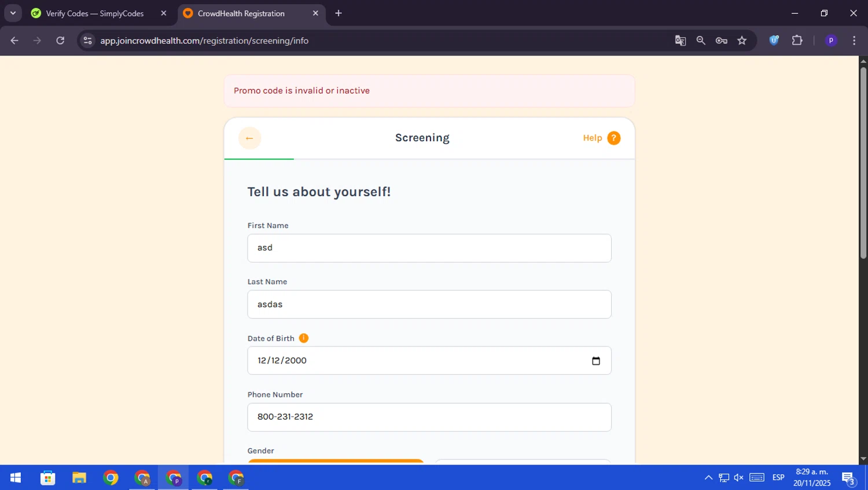
Task: Click the Help link
Action: point(593,138)
